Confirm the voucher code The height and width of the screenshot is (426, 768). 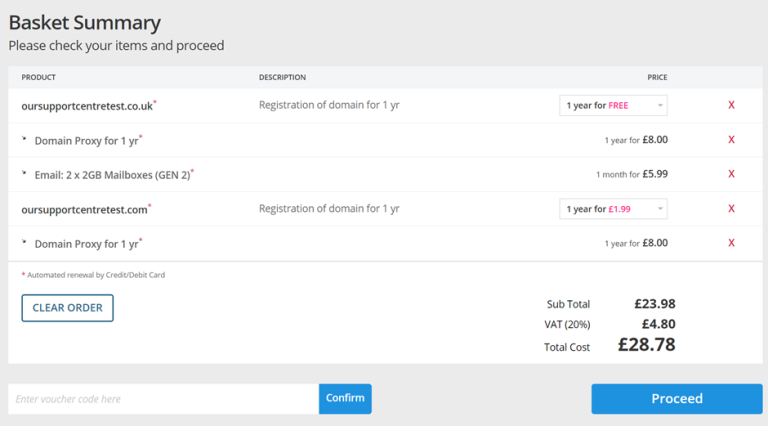(345, 399)
